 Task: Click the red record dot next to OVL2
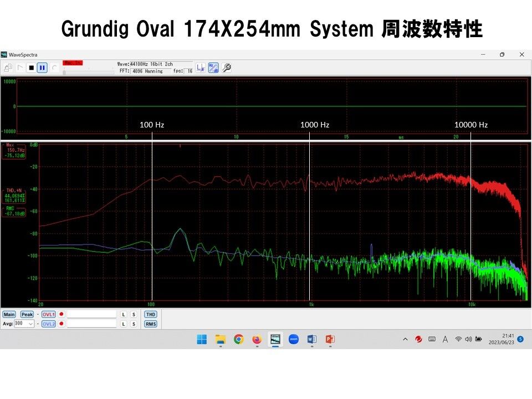[62, 324]
